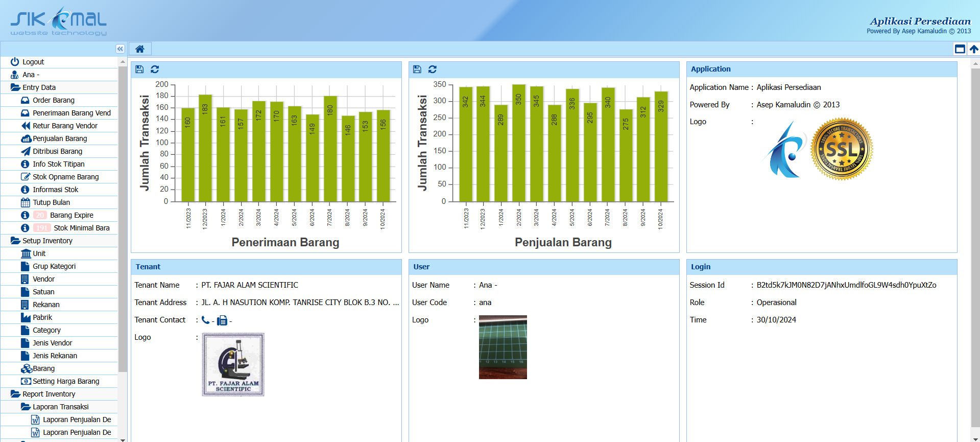
Task: Click the tenant phone contact icon
Action: tap(205, 320)
